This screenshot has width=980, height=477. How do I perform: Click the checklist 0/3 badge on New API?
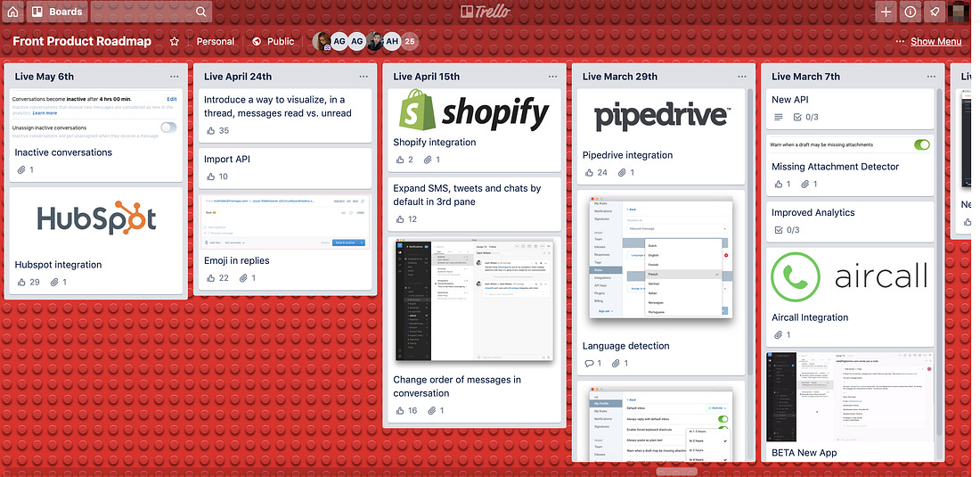click(x=805, y=117)
